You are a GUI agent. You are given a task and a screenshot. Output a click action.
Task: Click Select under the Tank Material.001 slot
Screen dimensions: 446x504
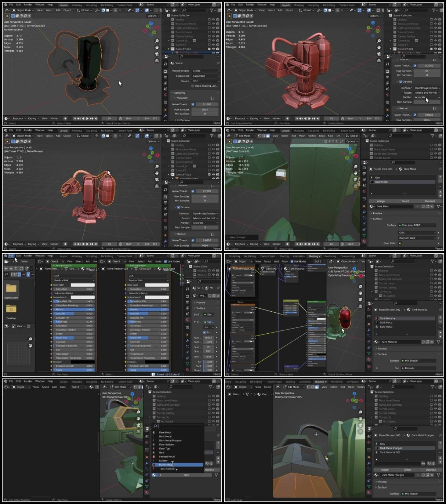pyautogui.click(x=407, y=469)
